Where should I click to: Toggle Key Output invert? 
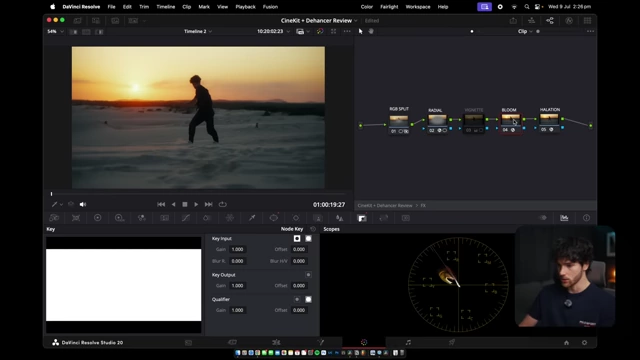pyautogui.click(x=308, y=275)
